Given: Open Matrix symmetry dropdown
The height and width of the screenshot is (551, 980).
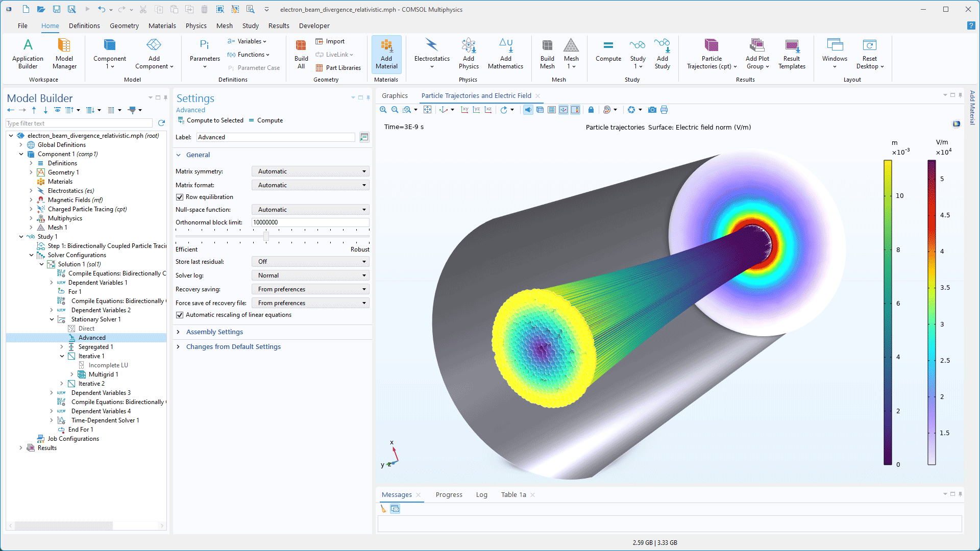Looking at the screenshot, I should click(x=310, y=171).
